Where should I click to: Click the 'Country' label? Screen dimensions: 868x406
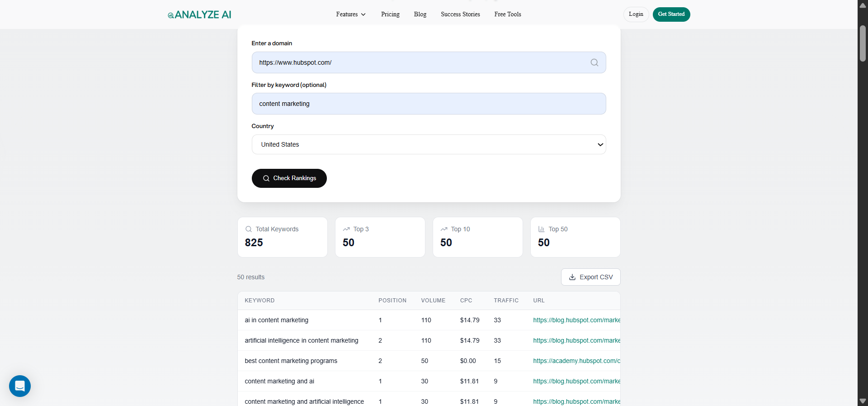coord(263,126)
